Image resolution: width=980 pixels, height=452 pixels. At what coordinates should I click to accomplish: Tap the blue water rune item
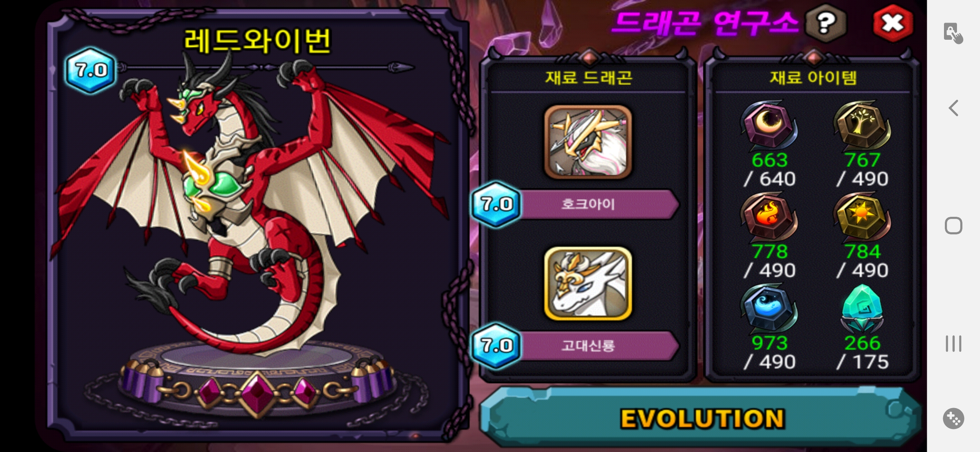pos(769,308)
